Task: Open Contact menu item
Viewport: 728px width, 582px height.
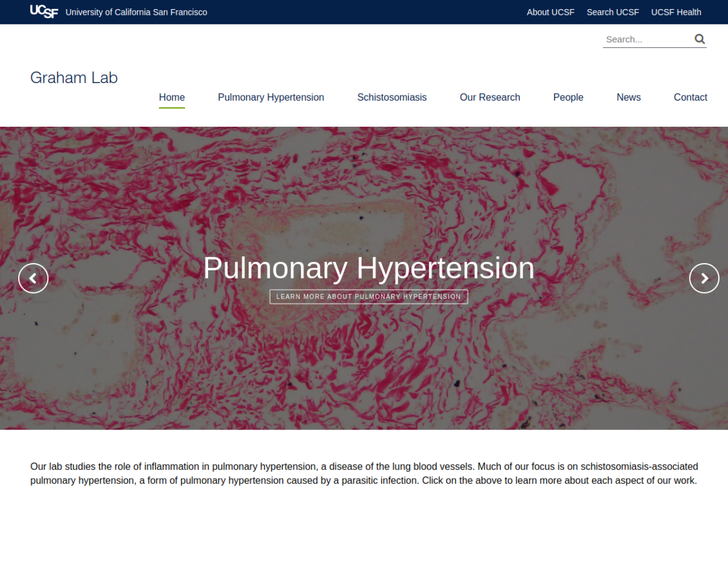Action: click(x=690, y=97)
